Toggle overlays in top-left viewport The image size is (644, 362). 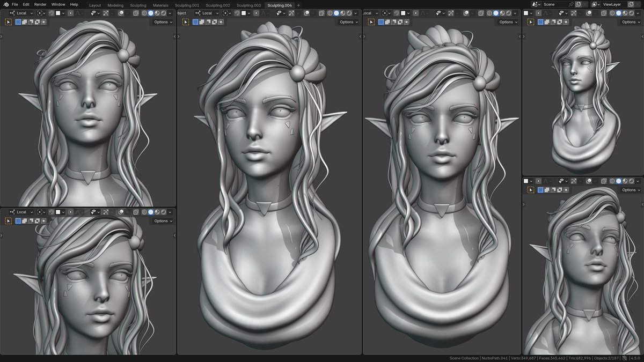(121, 13)
